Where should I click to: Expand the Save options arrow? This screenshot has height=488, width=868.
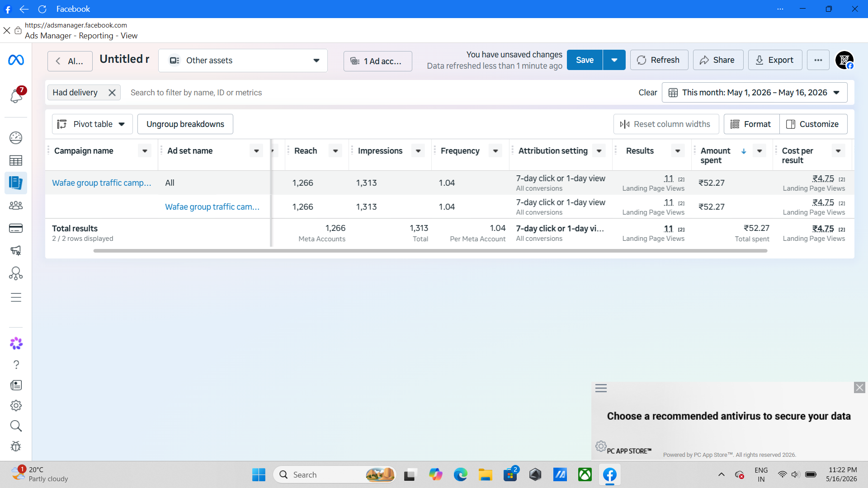[x=614, y=60]
